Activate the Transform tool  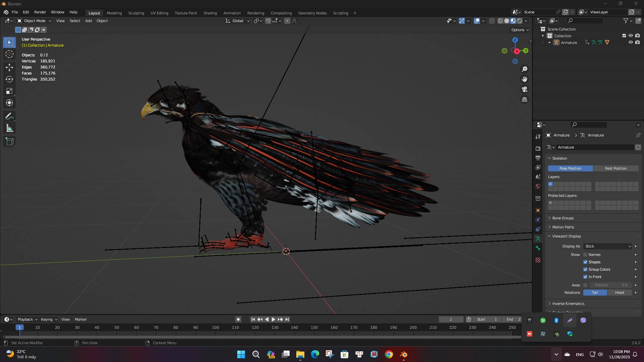[9, 103]
